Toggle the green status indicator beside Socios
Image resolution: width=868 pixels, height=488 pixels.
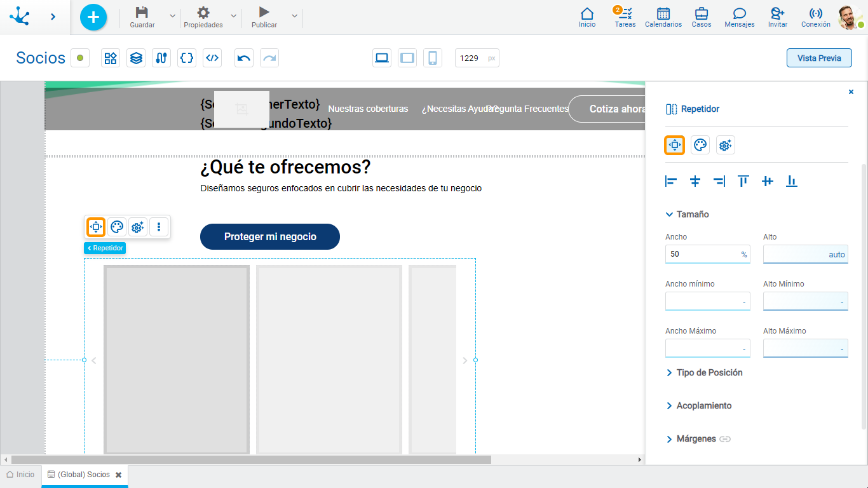(80, 58)
